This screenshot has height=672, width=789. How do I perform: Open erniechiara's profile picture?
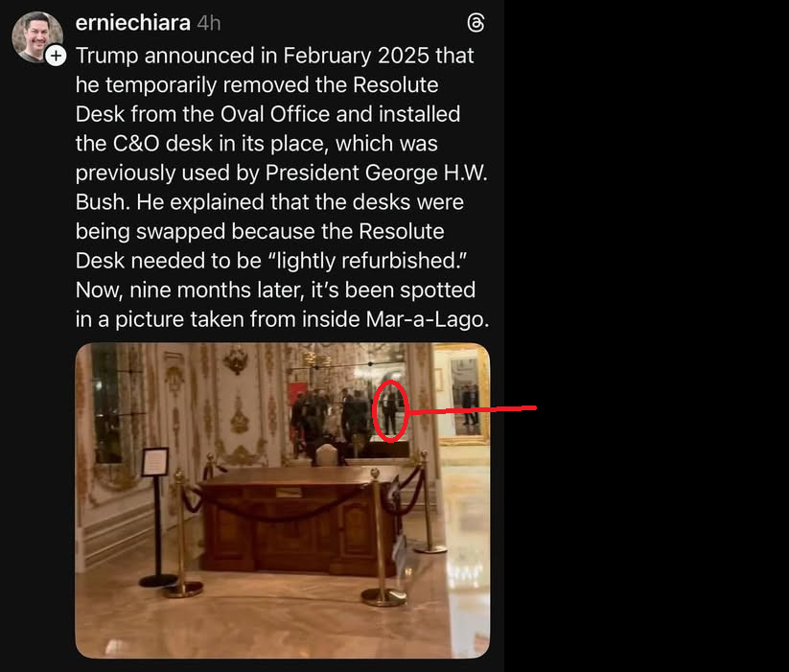37,36
